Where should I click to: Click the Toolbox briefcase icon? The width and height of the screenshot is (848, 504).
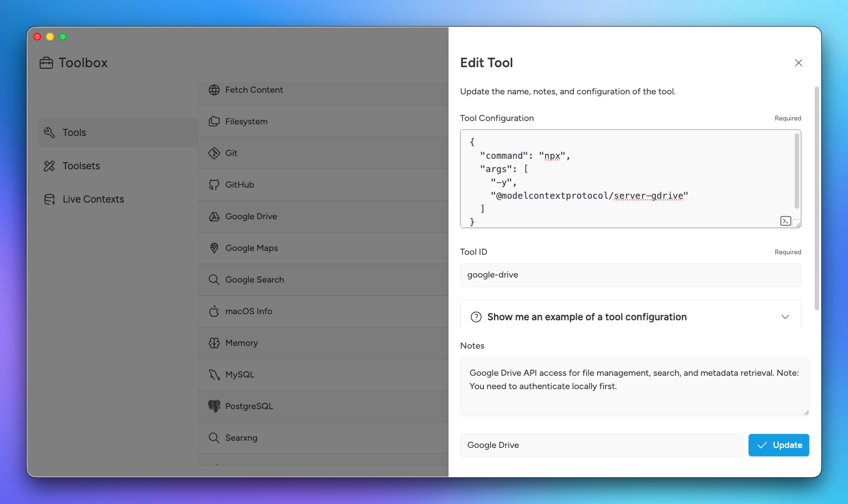(47, 62)
